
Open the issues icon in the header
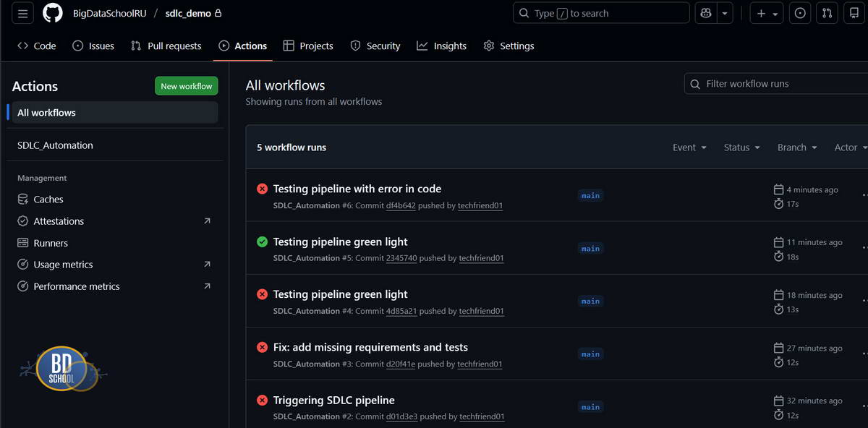coord(799,12)
